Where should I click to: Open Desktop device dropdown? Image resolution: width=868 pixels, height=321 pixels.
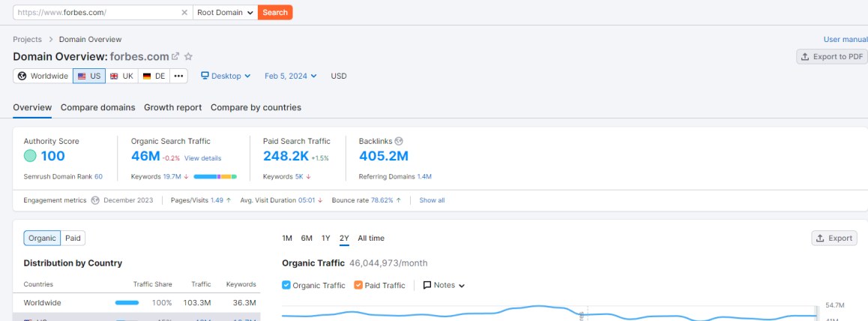click(226, 76)
